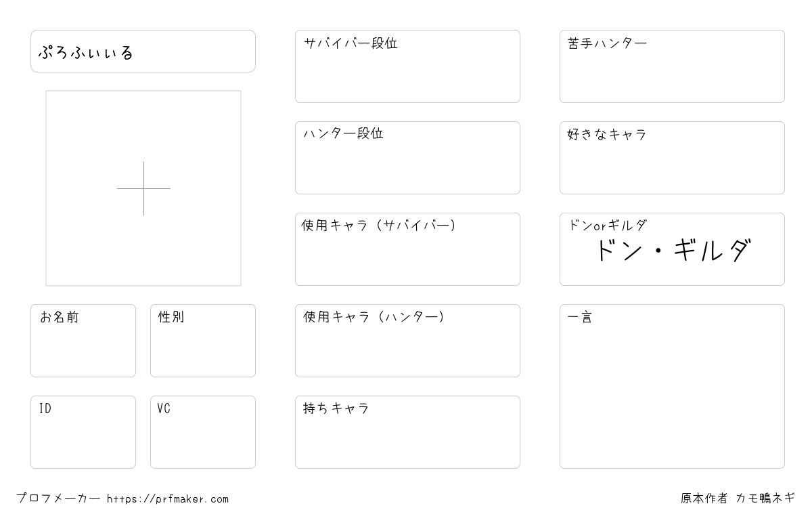Select the ぷろふぃぃる title box
The image size is (812, 508).
point(143,51)
